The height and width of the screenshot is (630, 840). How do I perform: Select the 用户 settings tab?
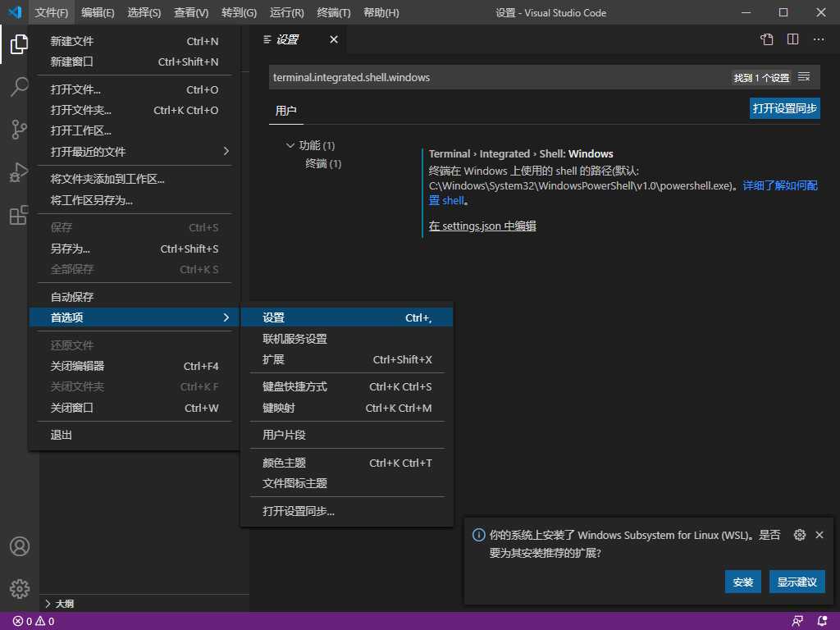coord(285,111)
